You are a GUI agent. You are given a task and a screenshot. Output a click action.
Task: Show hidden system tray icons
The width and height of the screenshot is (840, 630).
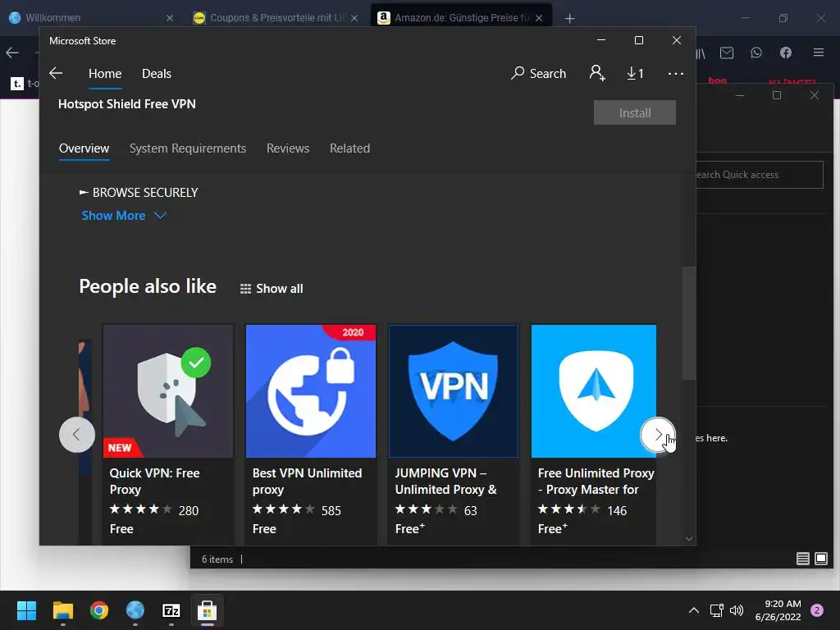(694, 610)
